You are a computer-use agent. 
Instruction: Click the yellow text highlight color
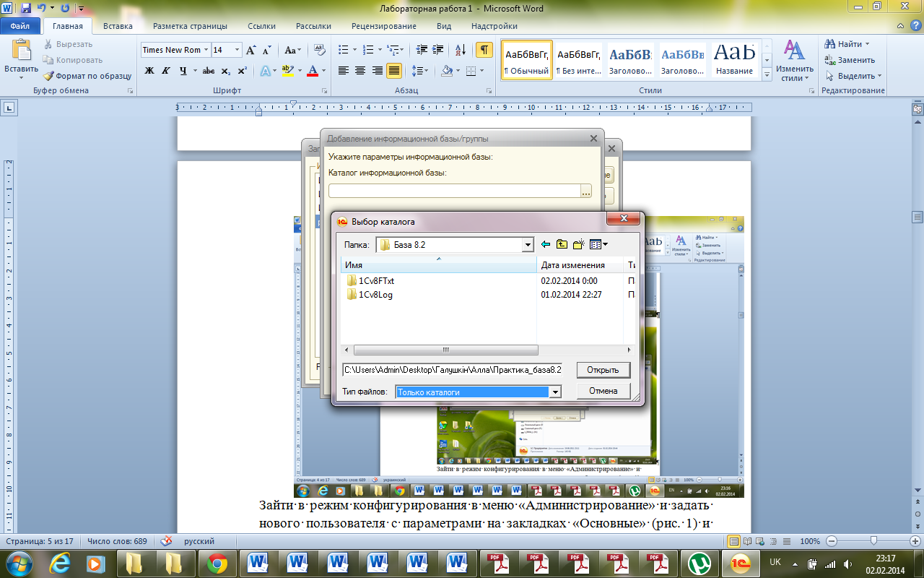[x=288, y=71]
